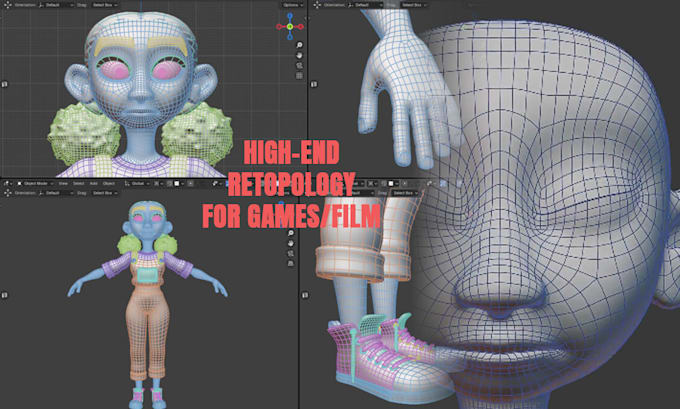
Task: Open the Select Box dropdown in the shoe viewport
Action: click(405, 193)
